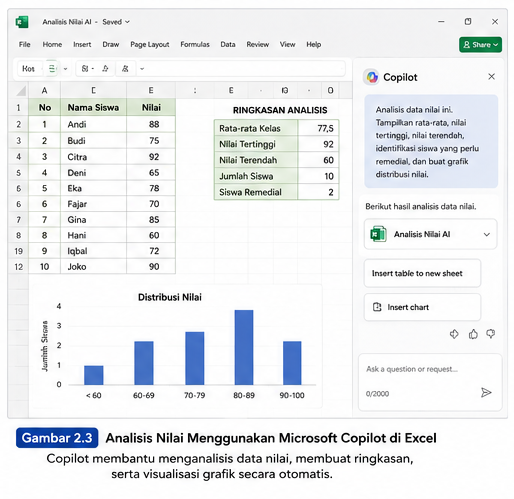Screen dimensions: 514x499
Task: Close the Excel window
Action: point(495,22)
